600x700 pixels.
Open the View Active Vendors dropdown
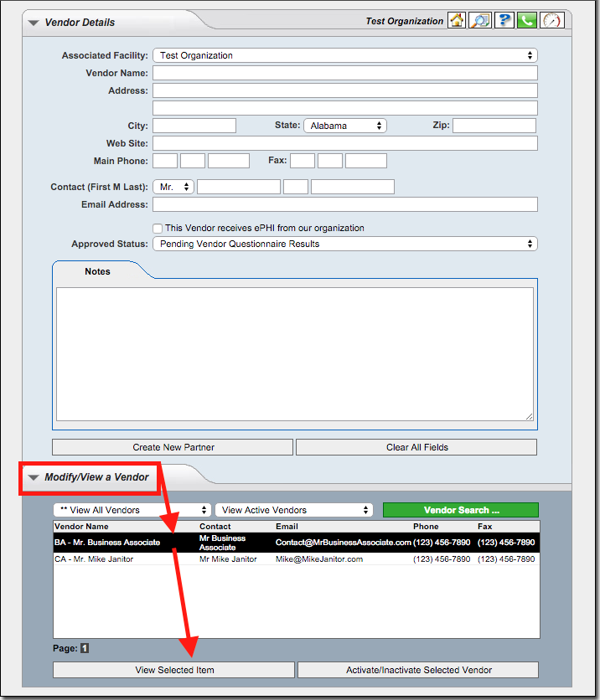[294, 510]
